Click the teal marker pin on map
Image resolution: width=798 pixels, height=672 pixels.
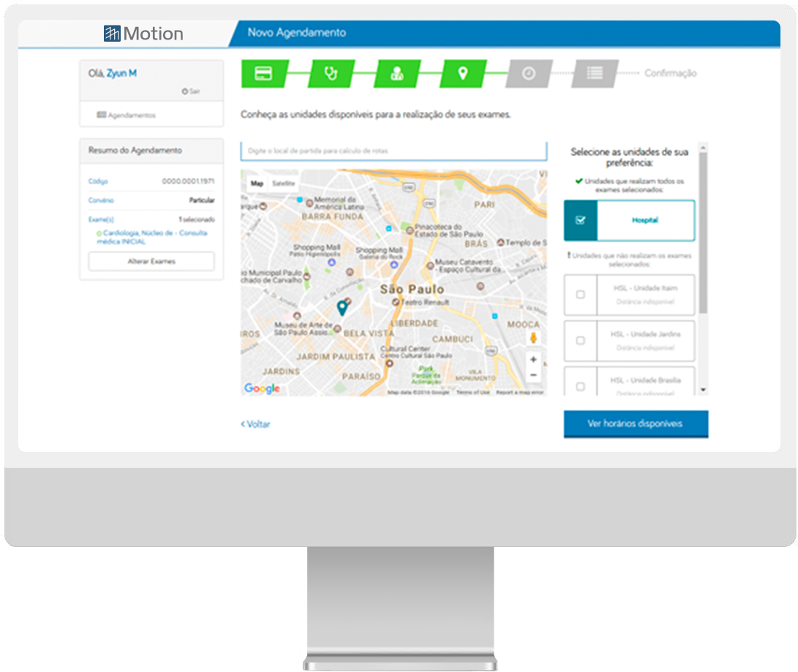tap(342, 308)
